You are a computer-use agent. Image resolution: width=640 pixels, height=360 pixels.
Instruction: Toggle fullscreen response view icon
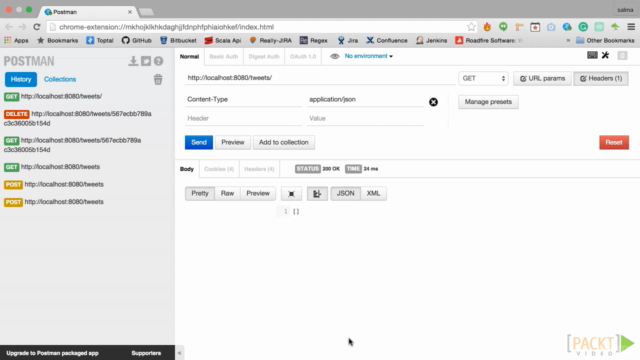291,193
